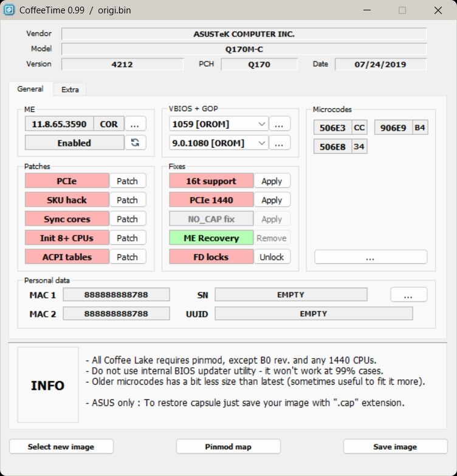Click ellipsis button next to VBIOS 1059
The width and height of the screenshot is (457, 476).
(280, 124)
